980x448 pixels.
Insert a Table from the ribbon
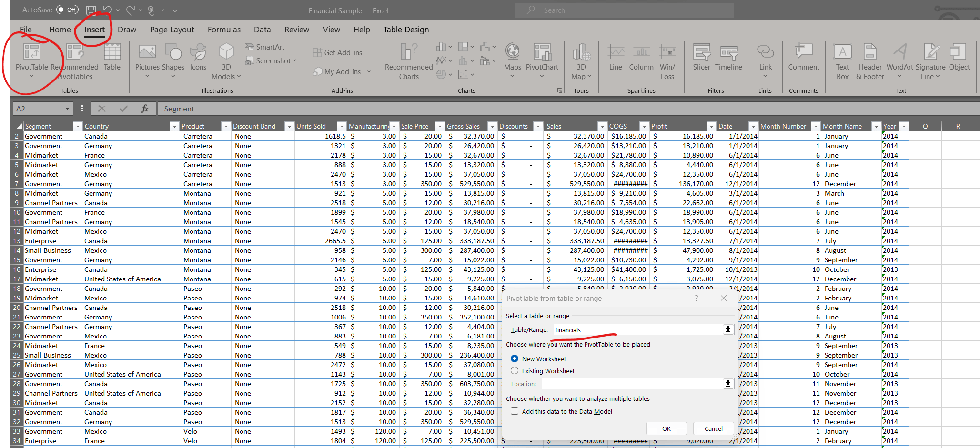112,57
